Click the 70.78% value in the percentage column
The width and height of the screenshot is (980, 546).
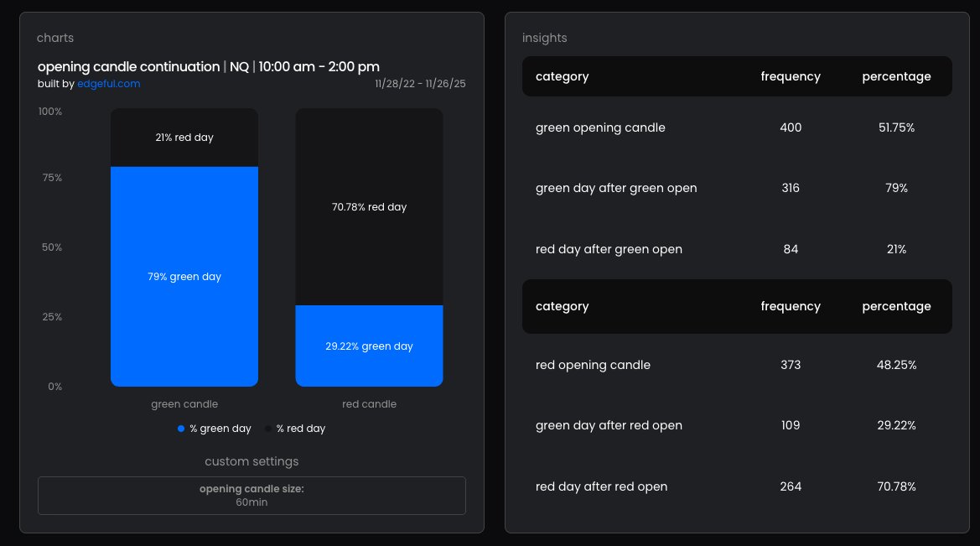896,486
